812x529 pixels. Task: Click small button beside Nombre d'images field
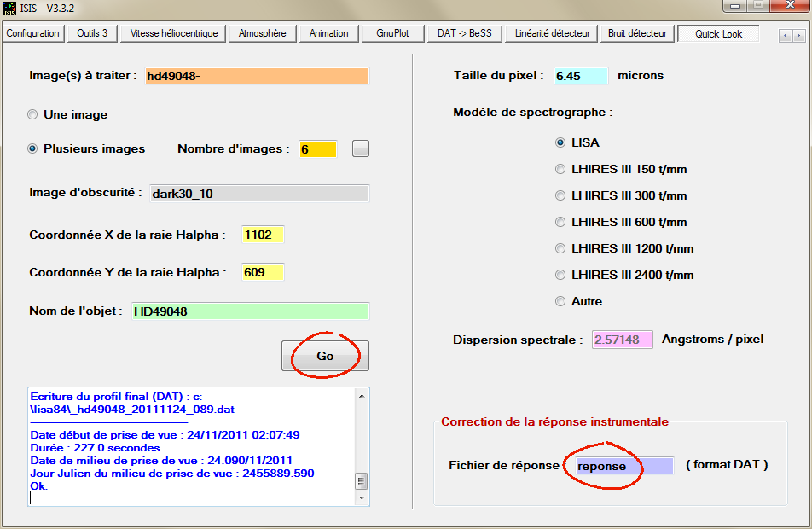(x=361, y=148)
